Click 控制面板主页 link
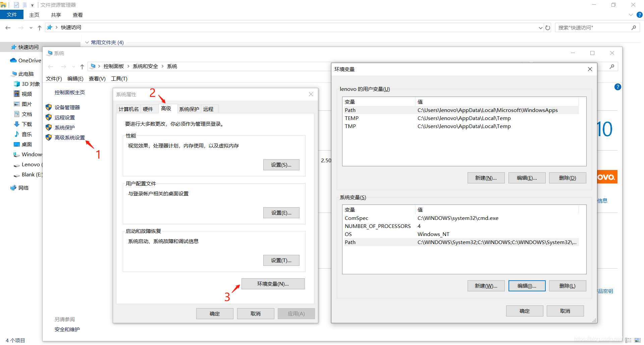The width and height of the screenshot is (644, 345). click(70, 92)
